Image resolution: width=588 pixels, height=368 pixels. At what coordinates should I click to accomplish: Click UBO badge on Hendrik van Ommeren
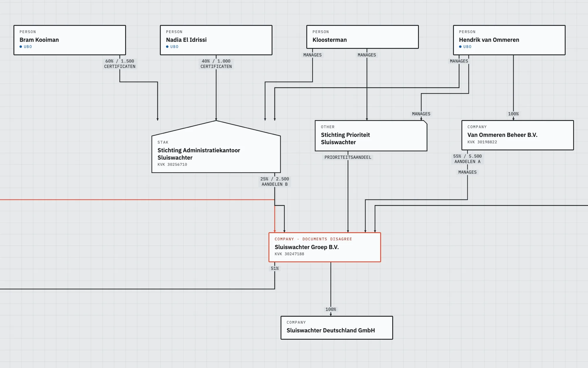(x=465, y=47)
